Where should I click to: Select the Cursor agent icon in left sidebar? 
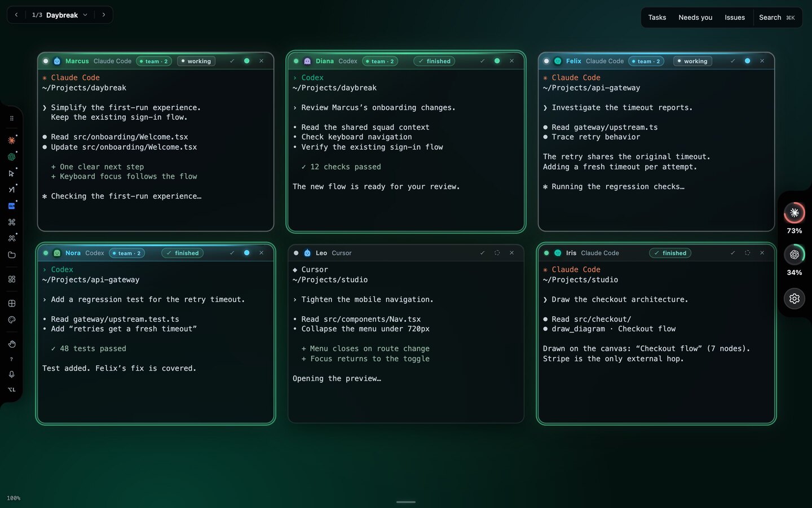coord(11,173)
